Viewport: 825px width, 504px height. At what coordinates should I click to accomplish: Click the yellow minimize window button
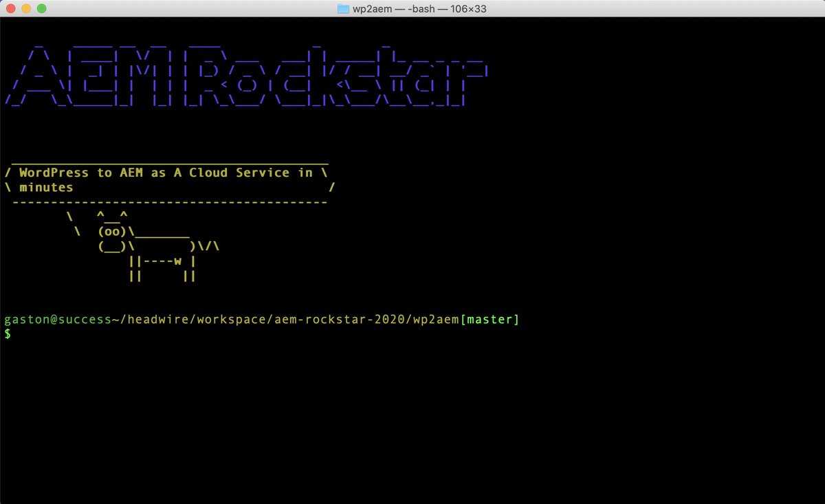(x=27, y=9)
